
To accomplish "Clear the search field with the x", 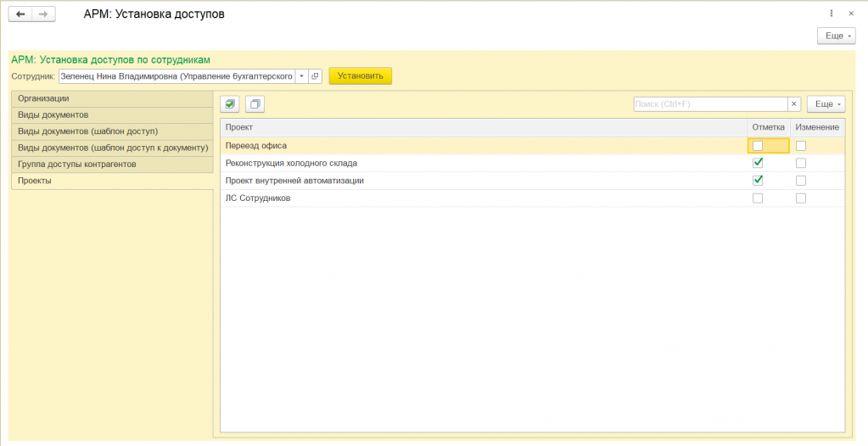I will point(794,104).
